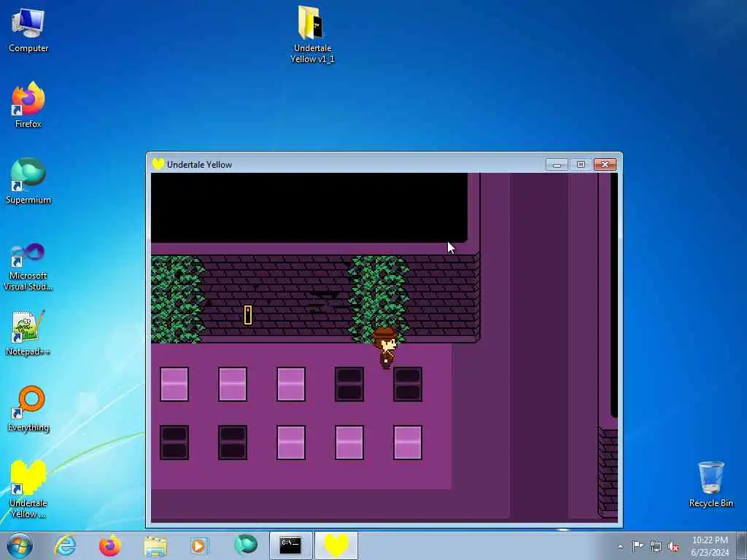The width and height of the screenshot is (747, 560).
Task: Launch Firefox from the taskbar
Action: 109,545
